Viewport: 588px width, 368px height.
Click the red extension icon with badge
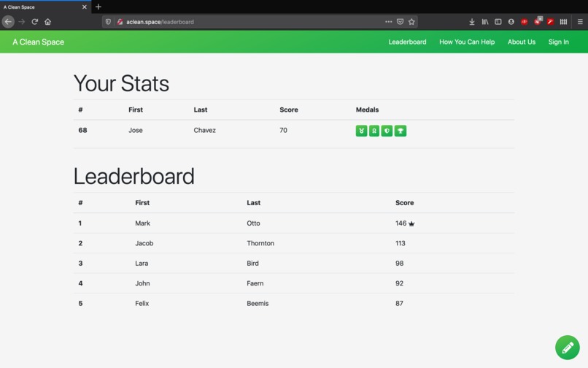coord(538,21)
